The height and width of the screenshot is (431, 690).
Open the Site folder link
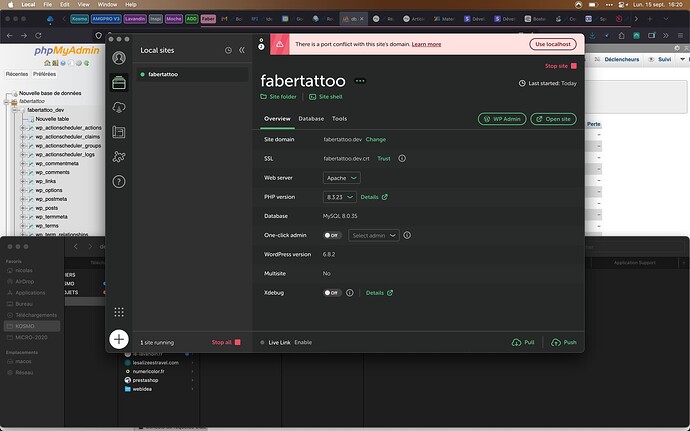coord(278,96)
